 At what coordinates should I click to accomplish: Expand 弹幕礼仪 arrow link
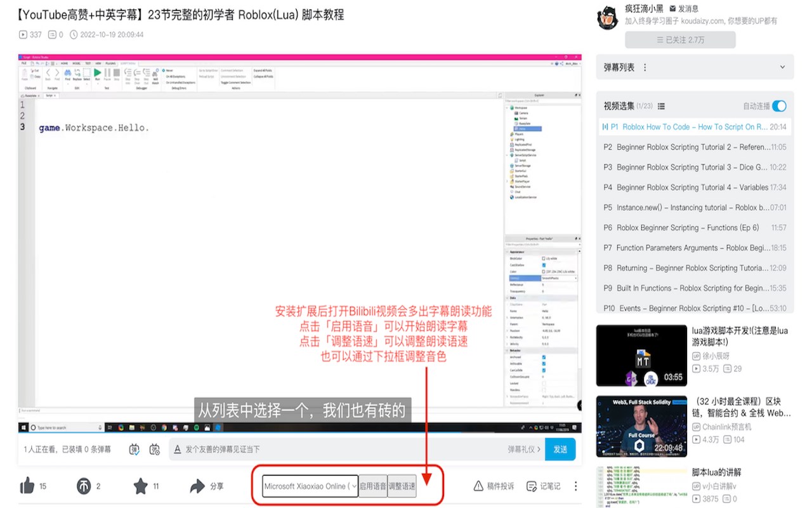(525, 449)
